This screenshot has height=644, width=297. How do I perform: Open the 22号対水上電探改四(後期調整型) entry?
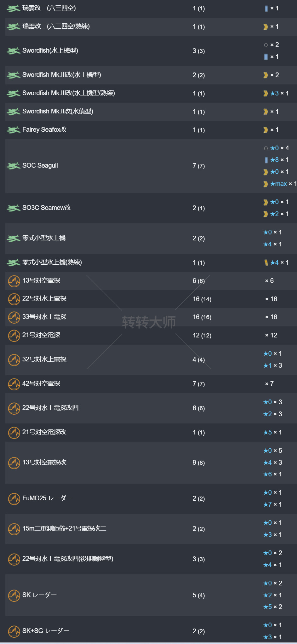68,559
